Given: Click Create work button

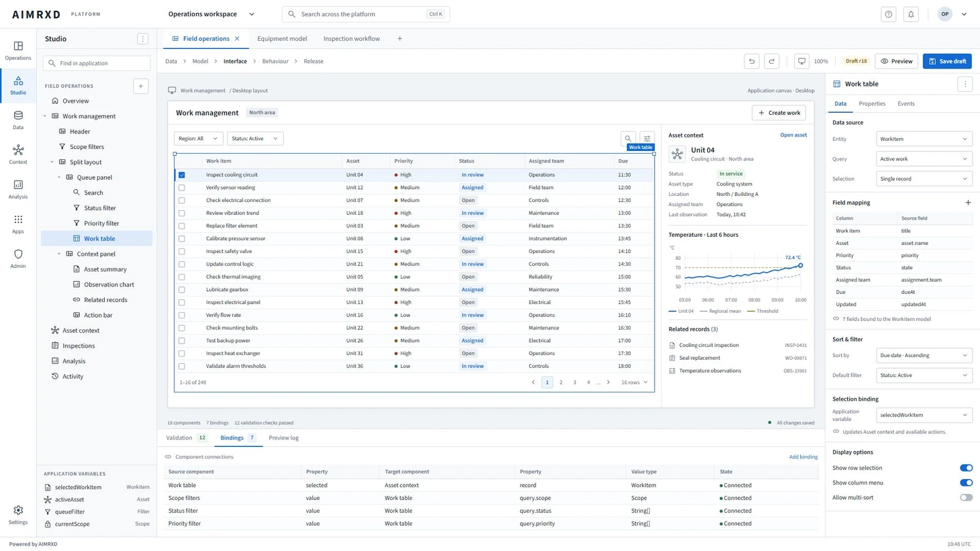Looking at the screenshot, I should coord(779,113).
